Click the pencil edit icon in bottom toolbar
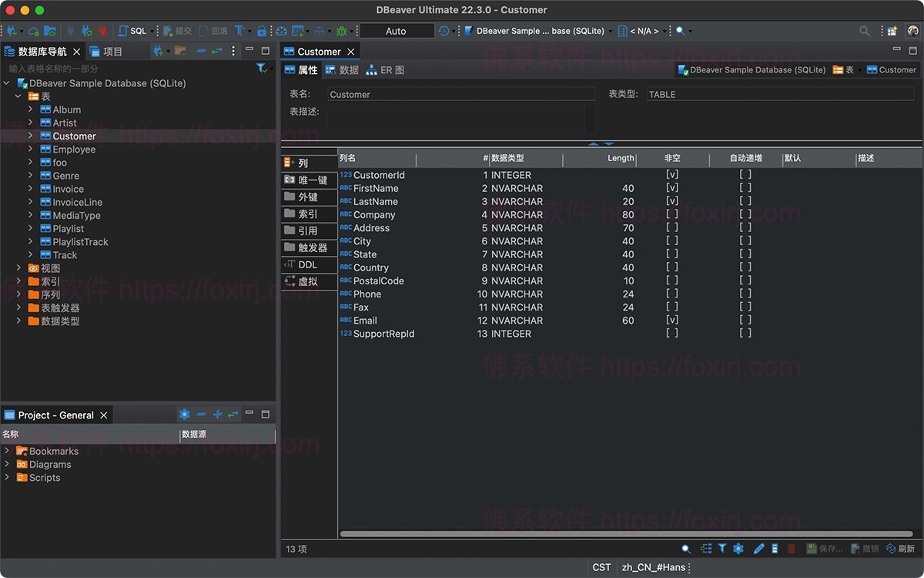Image resolution: width=924 pixels, height=578 pixels. (x=758, y=548)
